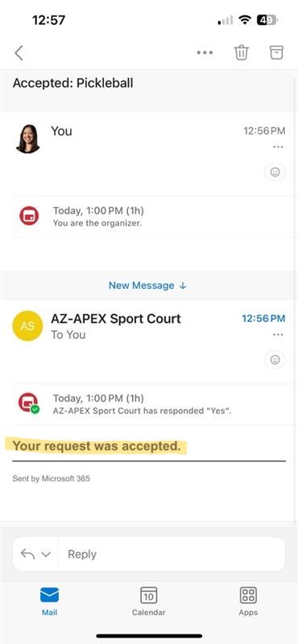Tap the back arrow to leave the message
Viewport: 298px width, 644px height.
[19, 53]
